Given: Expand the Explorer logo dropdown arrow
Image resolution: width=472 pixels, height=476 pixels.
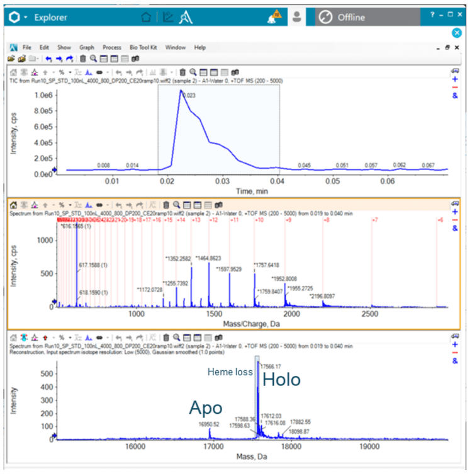Looking at the screenshot, I should point(25,18).
